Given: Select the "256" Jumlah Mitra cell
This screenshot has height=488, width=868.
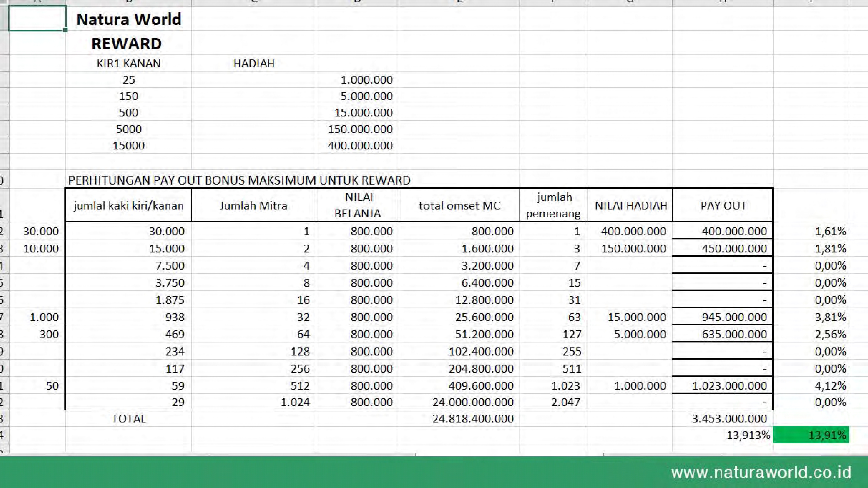Looking at the screenshot, I should (254, 369).
